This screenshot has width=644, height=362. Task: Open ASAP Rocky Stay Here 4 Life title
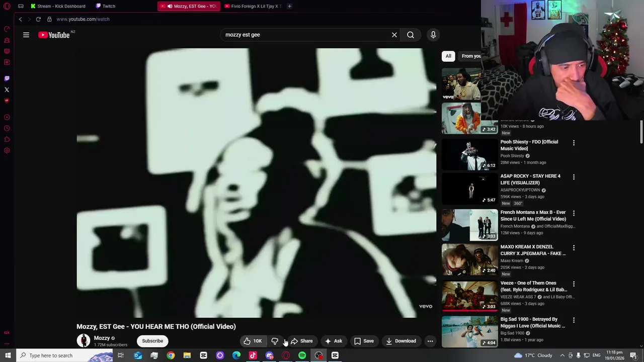(x=530, y=179)
